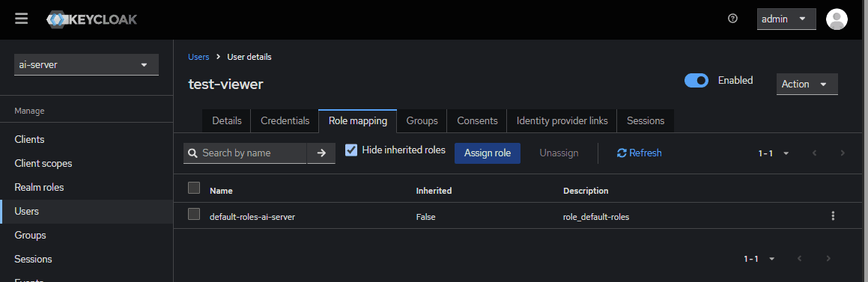Open Groups in the sidebar
The image size is (868, 282).
[x=86, y=235]
